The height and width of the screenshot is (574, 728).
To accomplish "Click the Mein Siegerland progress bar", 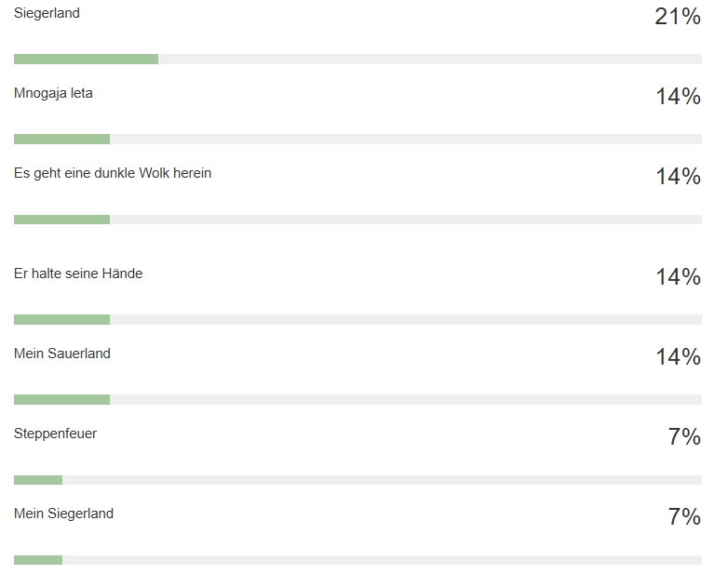I will tap(357, 560).
